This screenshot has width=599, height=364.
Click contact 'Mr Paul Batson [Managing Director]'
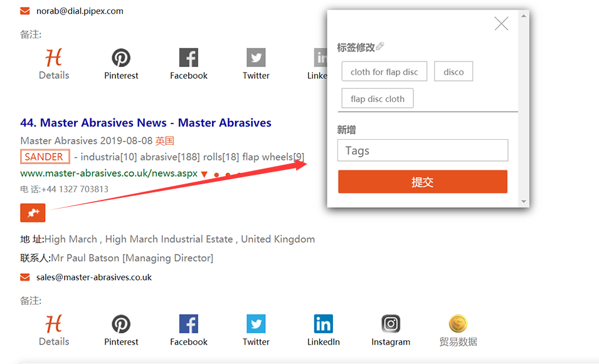coord(132,258)
